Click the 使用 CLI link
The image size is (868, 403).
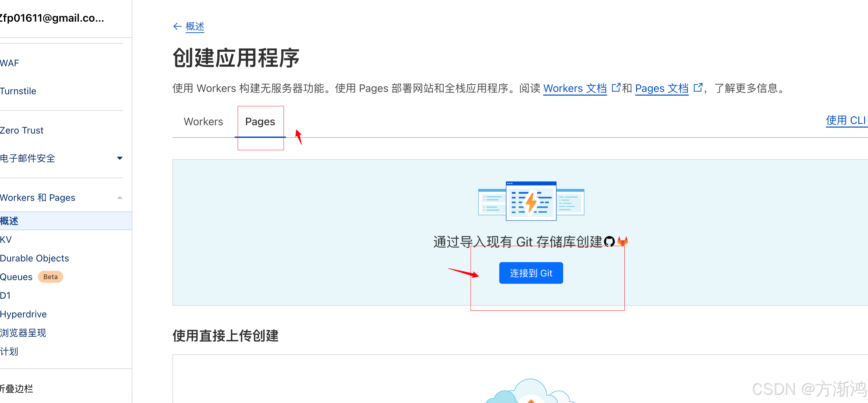click(845, 120)
